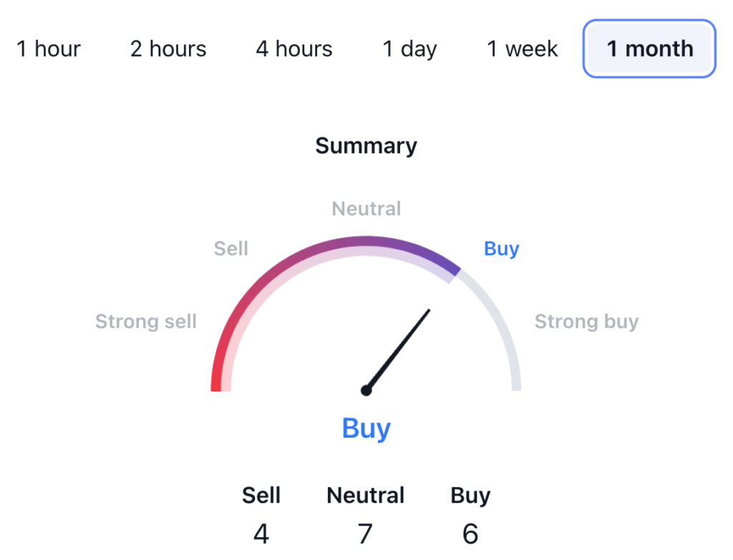Click the Strong sell gauge label
The image size is (733, 560).
146,322
